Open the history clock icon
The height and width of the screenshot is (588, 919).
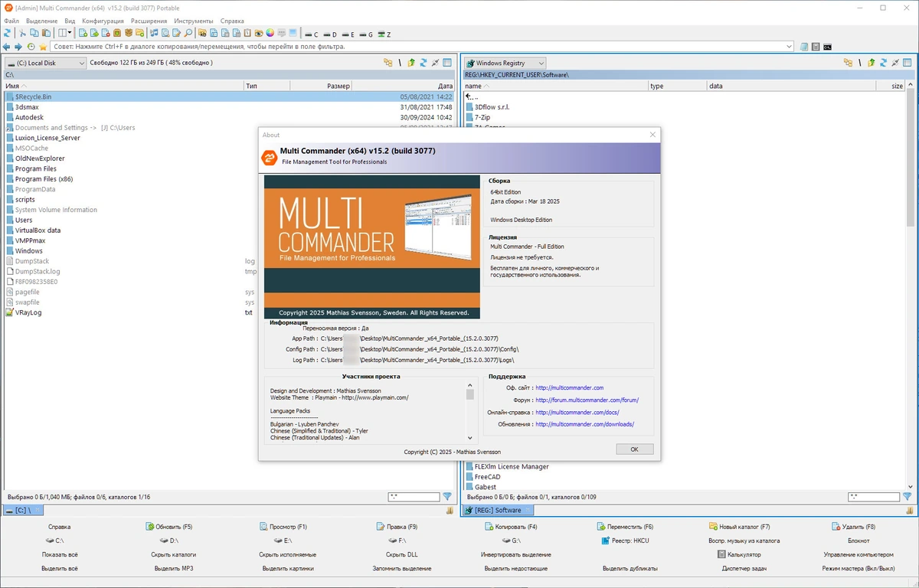[31, 47]
